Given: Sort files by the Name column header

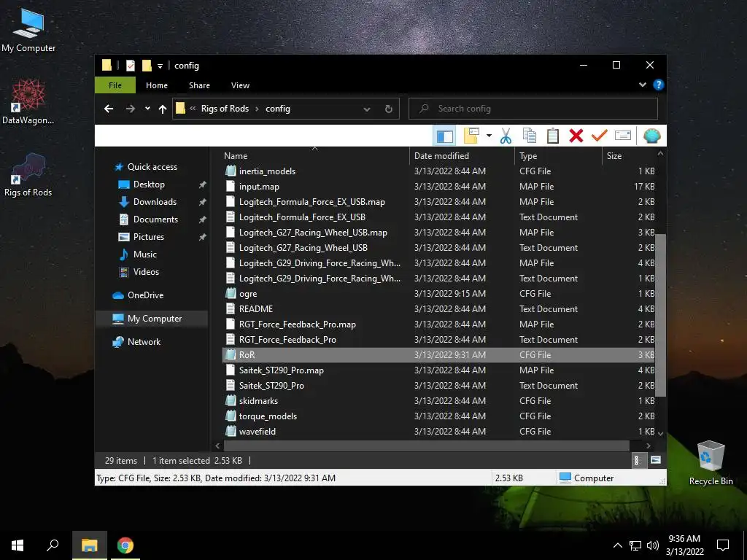Looking at the screenshot, I should click(x=314, y=156).
